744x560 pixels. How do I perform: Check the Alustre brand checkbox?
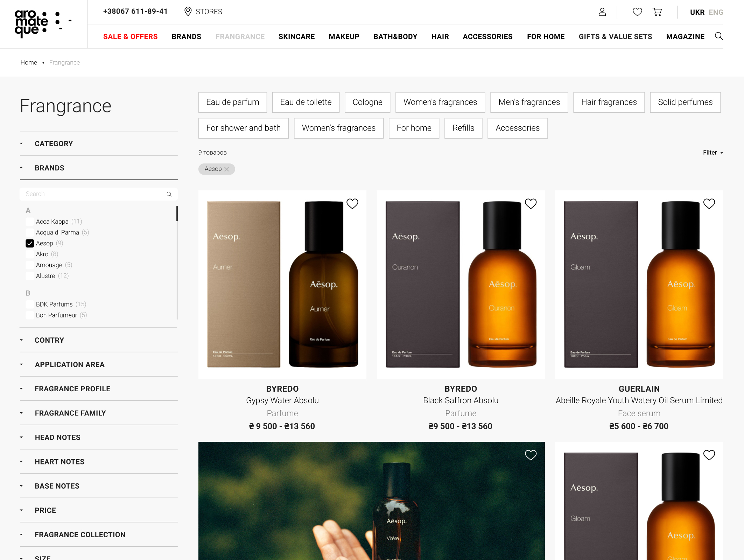point(30,276)
